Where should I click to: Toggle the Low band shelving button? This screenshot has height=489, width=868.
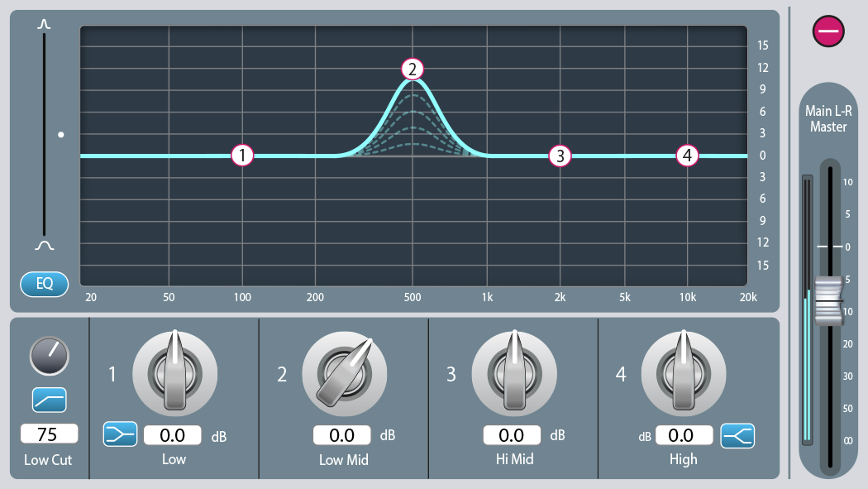click(x=120, y=434)
